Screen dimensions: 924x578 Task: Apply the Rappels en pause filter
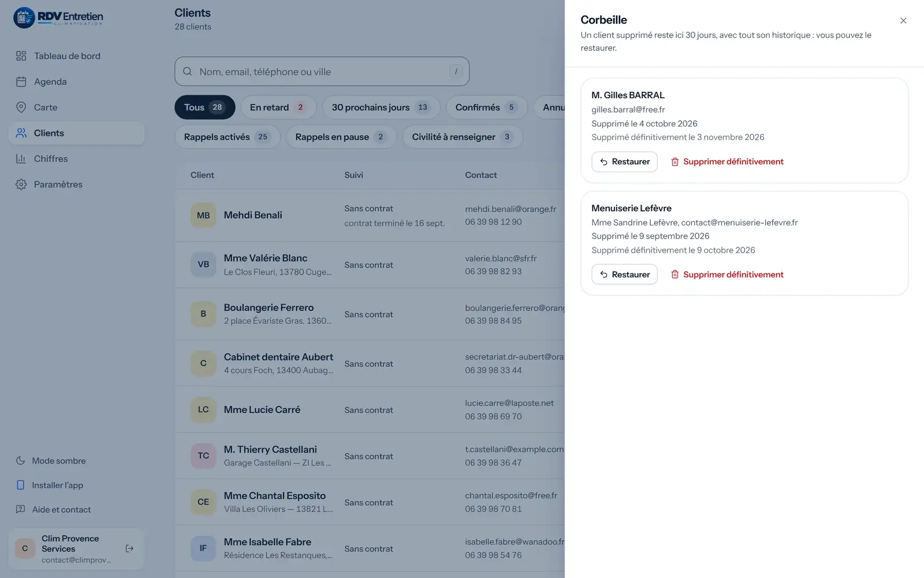coord(341,137)
